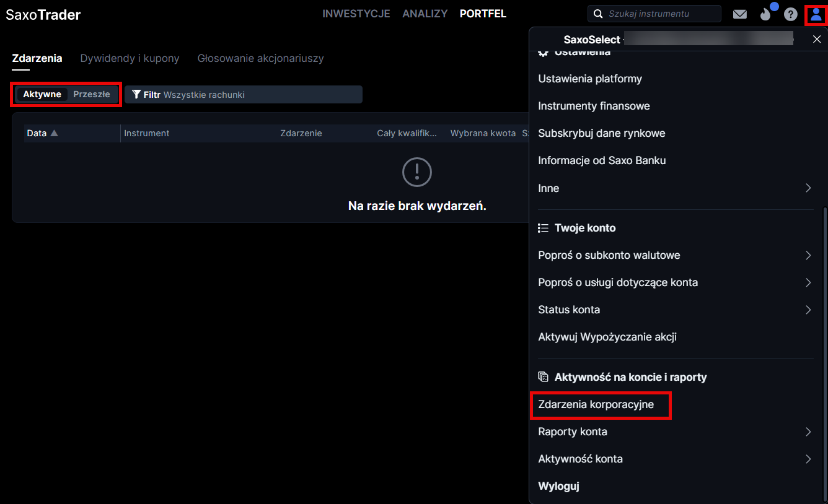The width and height of the screenshot is (828, 504).
Task: Select the Aktywne events toggle
Action: 42,95
